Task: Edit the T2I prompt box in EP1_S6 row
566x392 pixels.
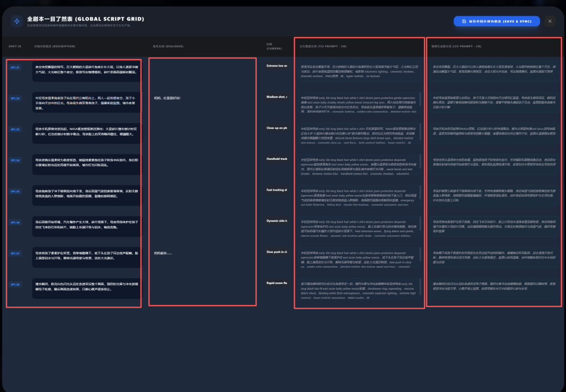Action: click(360, 227)
